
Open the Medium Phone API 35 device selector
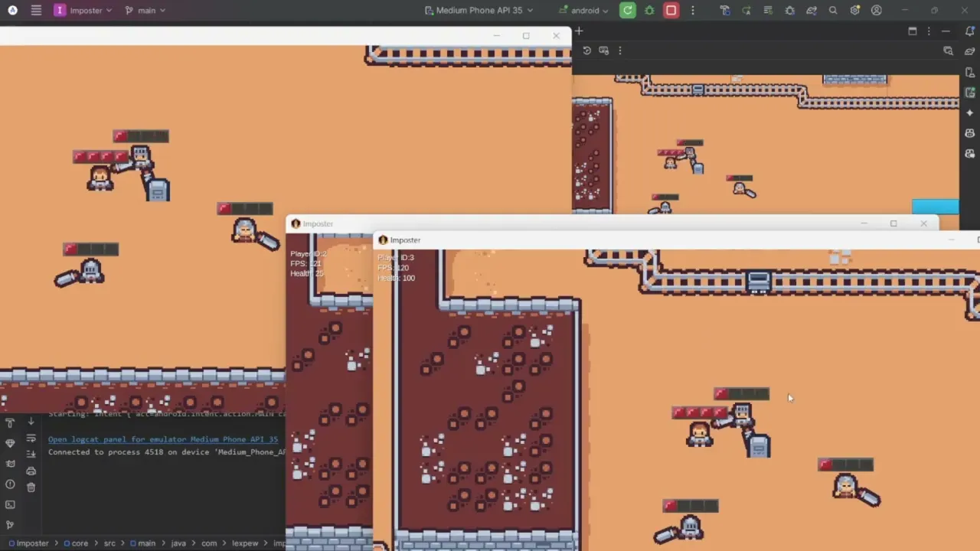tap(479, 11)
